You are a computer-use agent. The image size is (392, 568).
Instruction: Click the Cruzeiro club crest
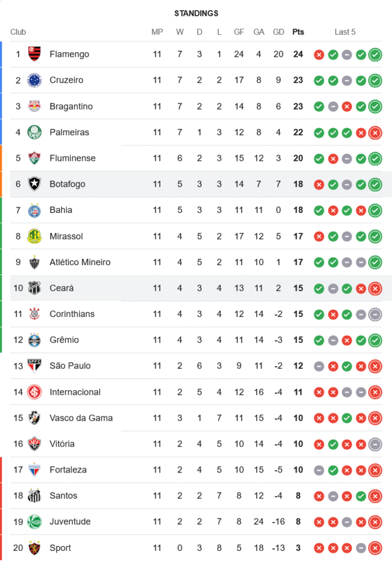35,80
